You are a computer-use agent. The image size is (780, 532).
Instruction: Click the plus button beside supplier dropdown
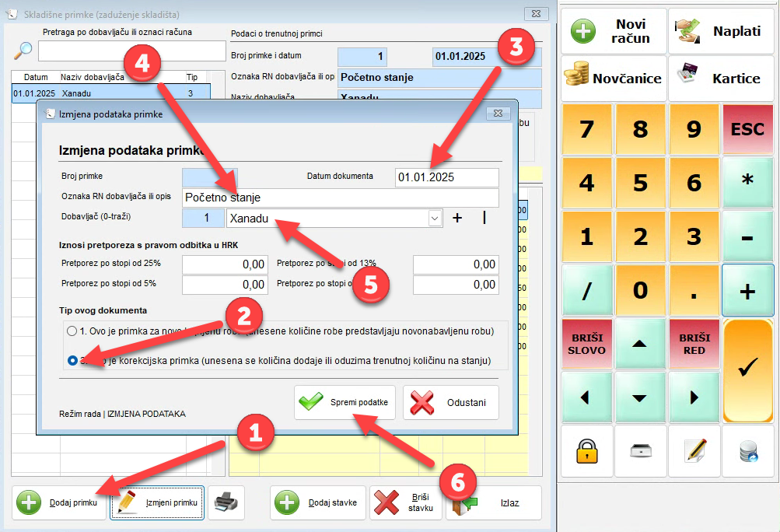pos(457,219)
